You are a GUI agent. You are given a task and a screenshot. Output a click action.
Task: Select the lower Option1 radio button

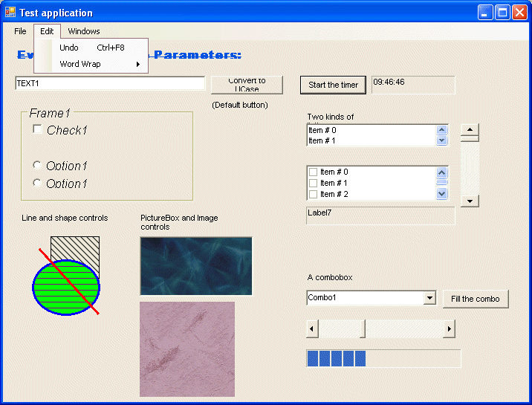(37, 183)
